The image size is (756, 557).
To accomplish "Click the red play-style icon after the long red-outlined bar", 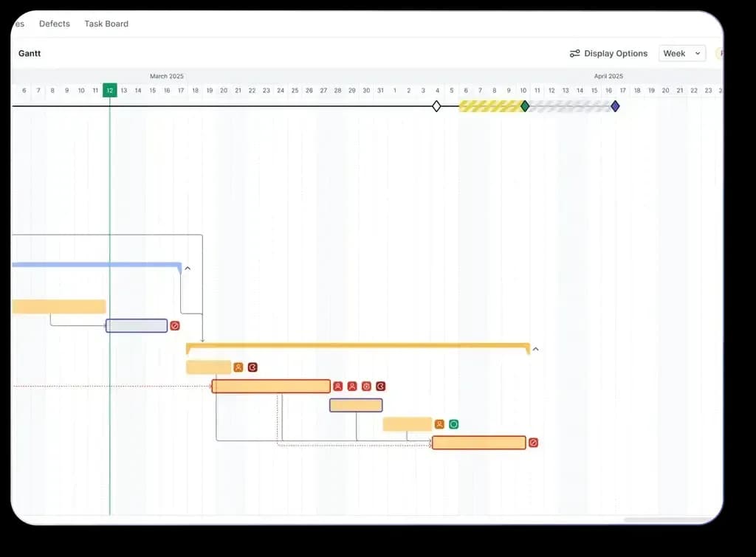I will click(x=366, y=387).
